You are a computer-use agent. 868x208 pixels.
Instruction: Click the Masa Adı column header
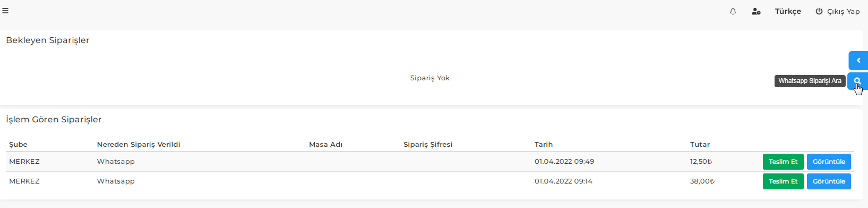tap(325, 144)
